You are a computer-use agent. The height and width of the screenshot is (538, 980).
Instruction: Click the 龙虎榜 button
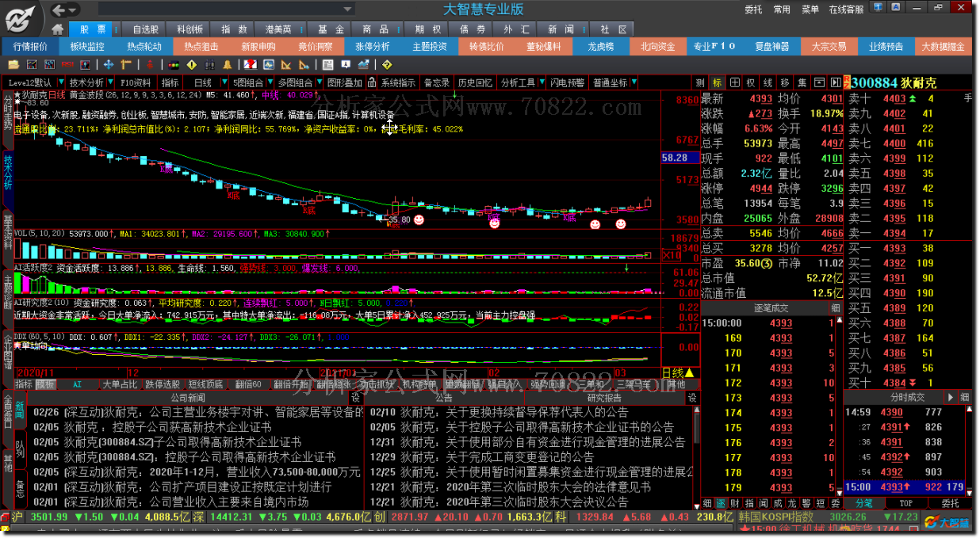pyautogui.click(x=601, y=47)
